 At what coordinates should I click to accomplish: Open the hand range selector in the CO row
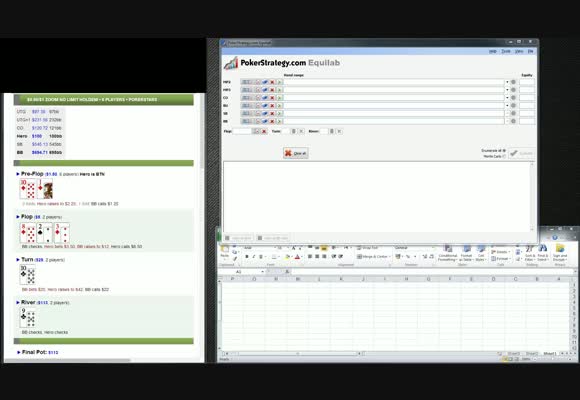pos(246,98)
